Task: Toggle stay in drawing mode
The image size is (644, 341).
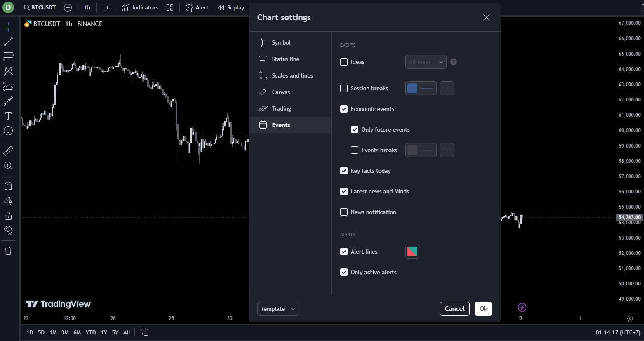Action: (x=8, y=201)
